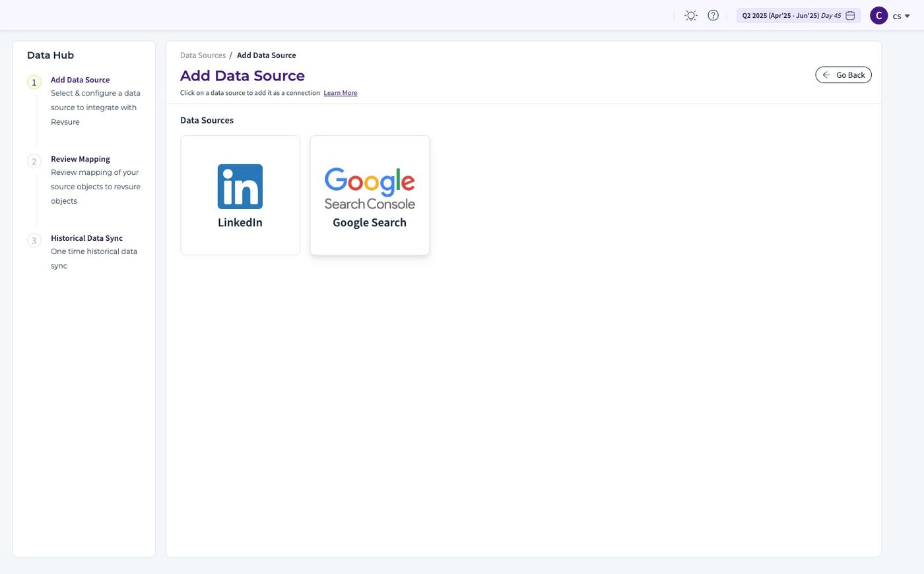Click the 'Select & configure a data source' text

pyautogui.click(x=96, y=108)
